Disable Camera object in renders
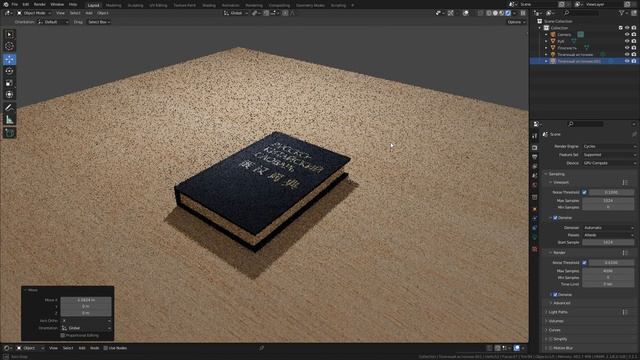Screen dimensions: 640x360 click(634, 35)
